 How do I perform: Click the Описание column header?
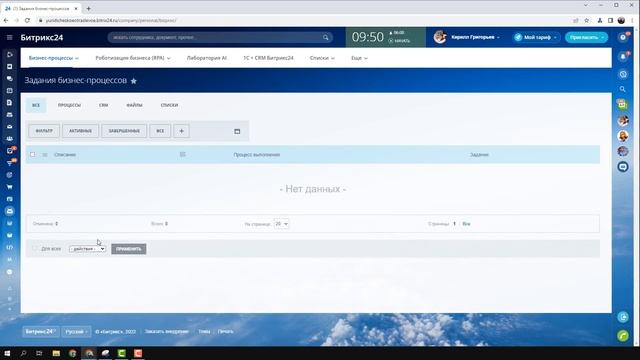click(x=65, y=155)
